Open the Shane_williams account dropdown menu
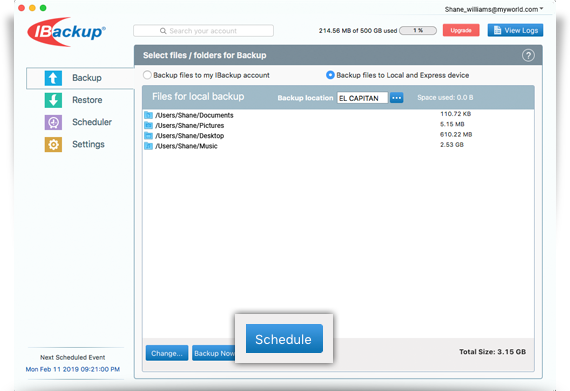The image size is (570, 391). pyautogui.click(x=494, y=9)
